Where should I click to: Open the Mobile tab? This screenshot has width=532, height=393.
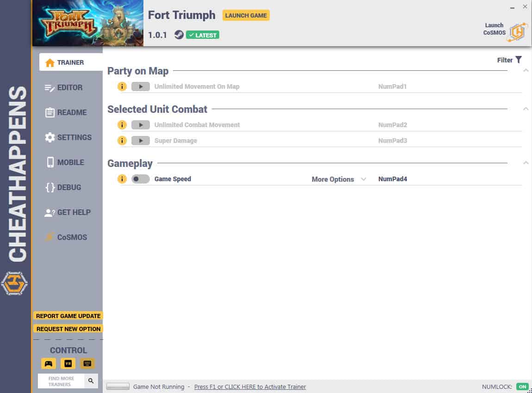[x=64, y=162]
